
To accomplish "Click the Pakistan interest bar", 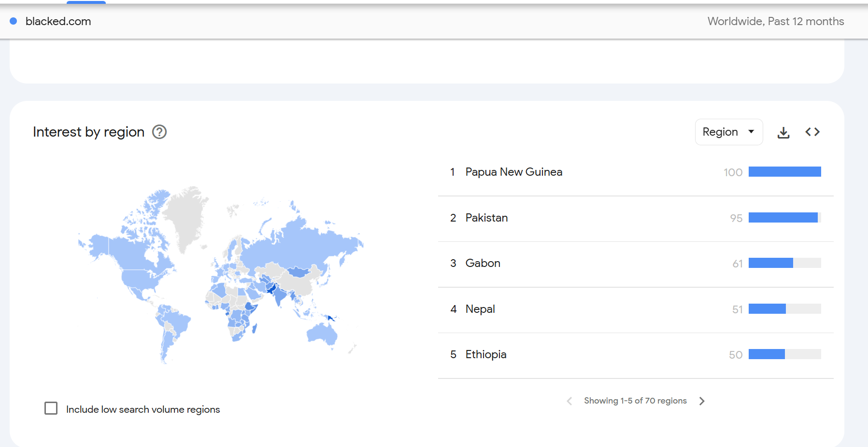I will 785,218.
